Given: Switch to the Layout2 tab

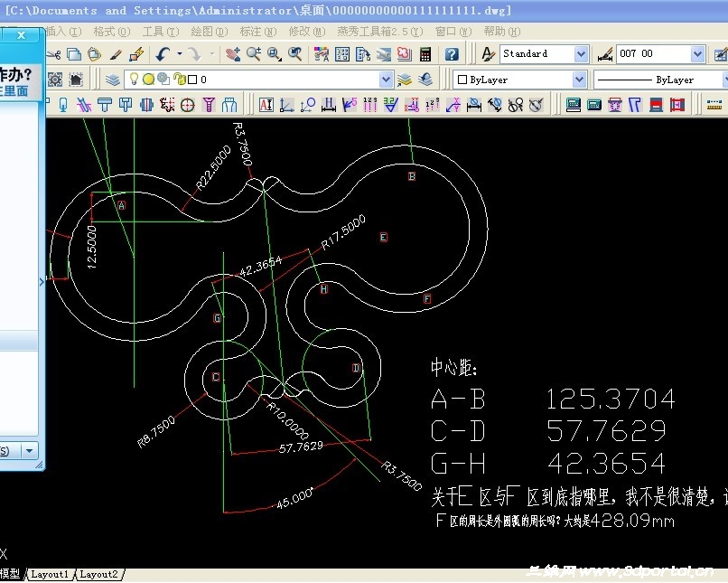Looking at the screenshot, I should (98, 574).
